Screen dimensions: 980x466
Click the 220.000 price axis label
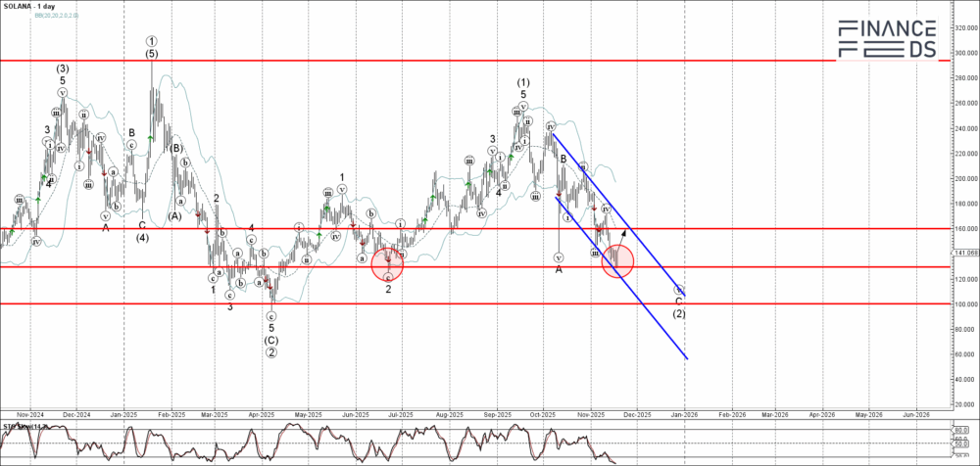pos(966,154)
